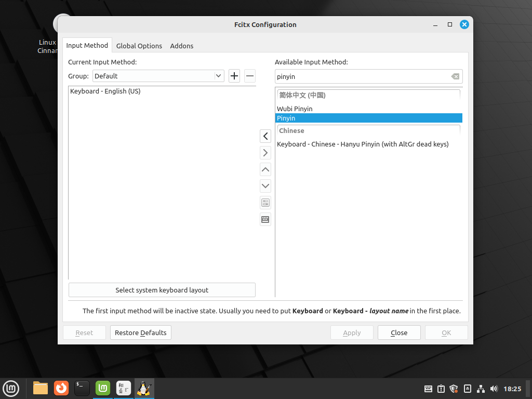Open the terminal from the taskbar
Image resolution: width=532 pixels, height=399 pixels.
pyautogui.click(x=82, y=388)
